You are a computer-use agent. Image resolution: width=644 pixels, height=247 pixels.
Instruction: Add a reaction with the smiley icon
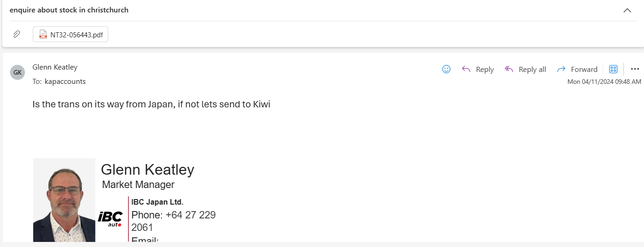[446, 69]
